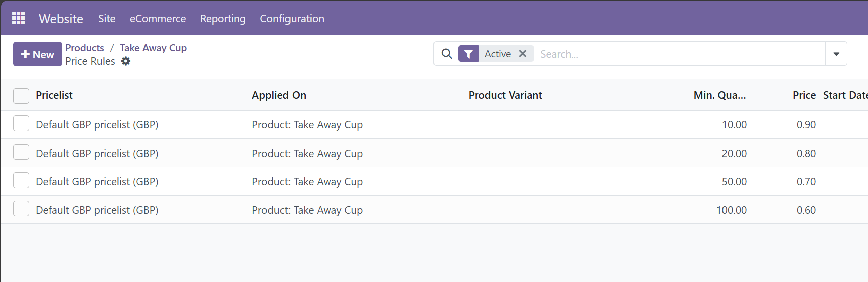Click into the Search input field
Viewport: 868px width, 282px height.
click(677, 54)
